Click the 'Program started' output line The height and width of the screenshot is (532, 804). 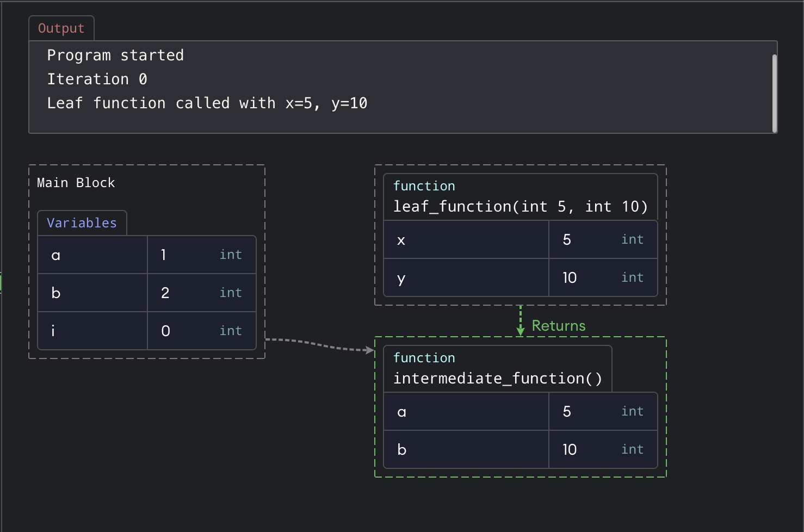click(115, 55)
